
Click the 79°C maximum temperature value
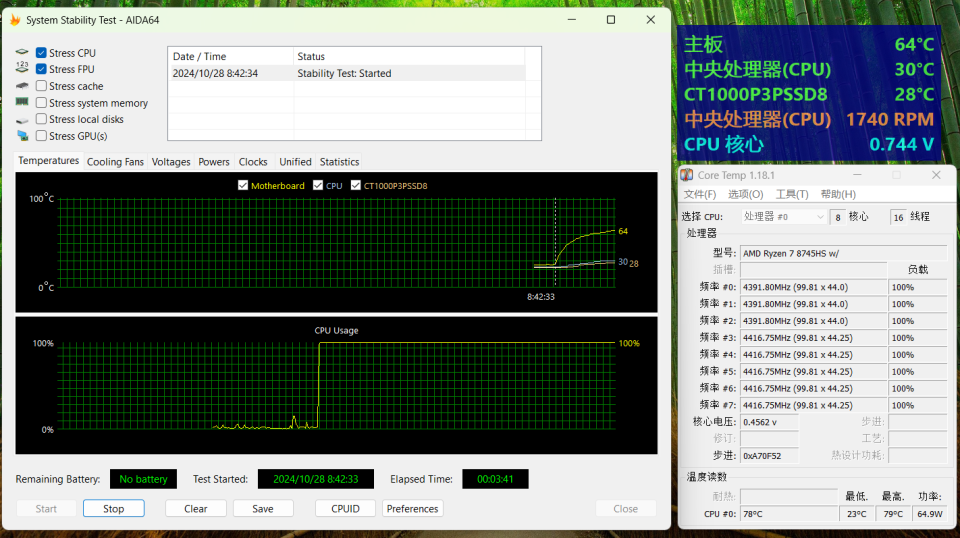[x=893, y=514]
